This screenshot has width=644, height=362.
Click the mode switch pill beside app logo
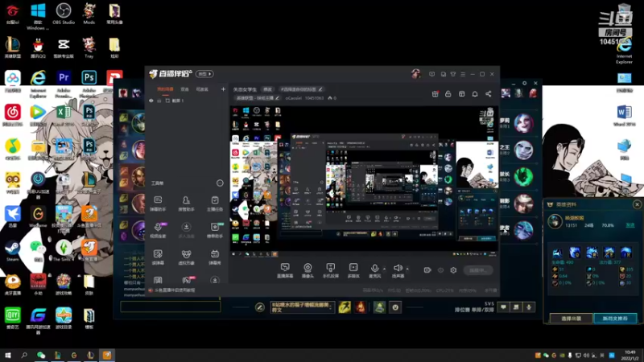204,74
